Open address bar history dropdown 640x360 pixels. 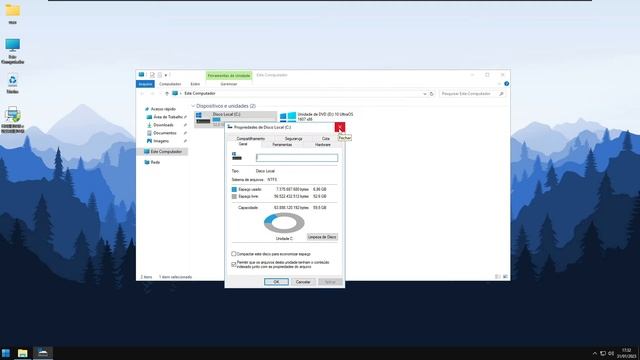[424, 94]
